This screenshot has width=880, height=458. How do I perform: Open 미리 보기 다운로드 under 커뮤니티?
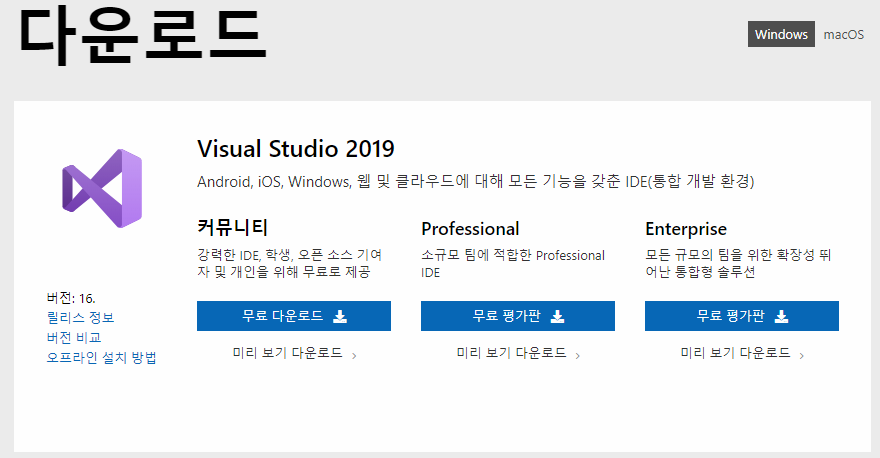point(287,353)
